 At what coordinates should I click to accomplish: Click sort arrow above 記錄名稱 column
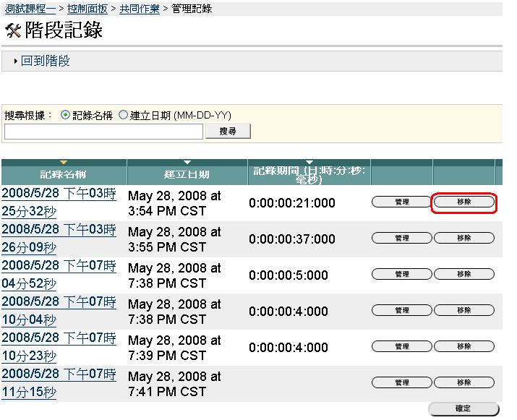click(64, 162)
